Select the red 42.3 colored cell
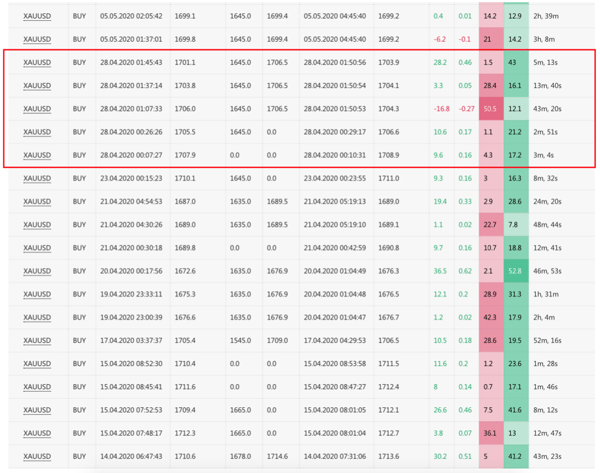 click(490, 317)
